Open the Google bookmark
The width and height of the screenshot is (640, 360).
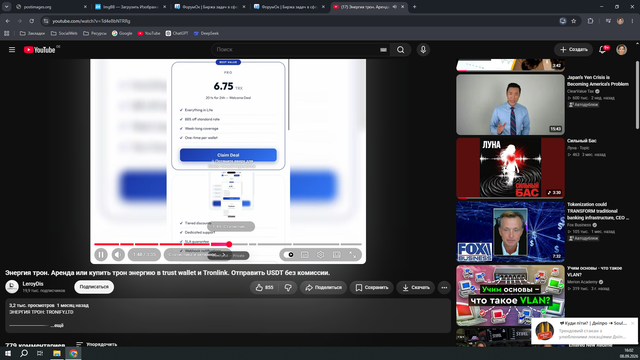(x=122, y=33)
